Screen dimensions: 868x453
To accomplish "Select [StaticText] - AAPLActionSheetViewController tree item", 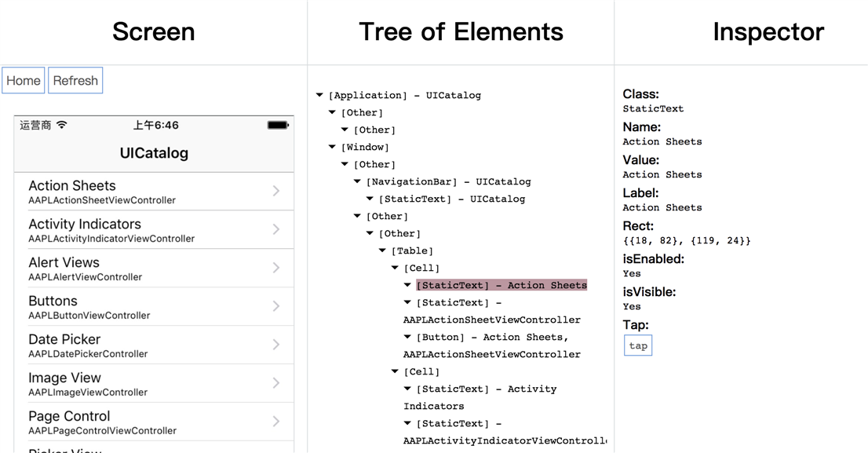I will (x=492, y=311).
